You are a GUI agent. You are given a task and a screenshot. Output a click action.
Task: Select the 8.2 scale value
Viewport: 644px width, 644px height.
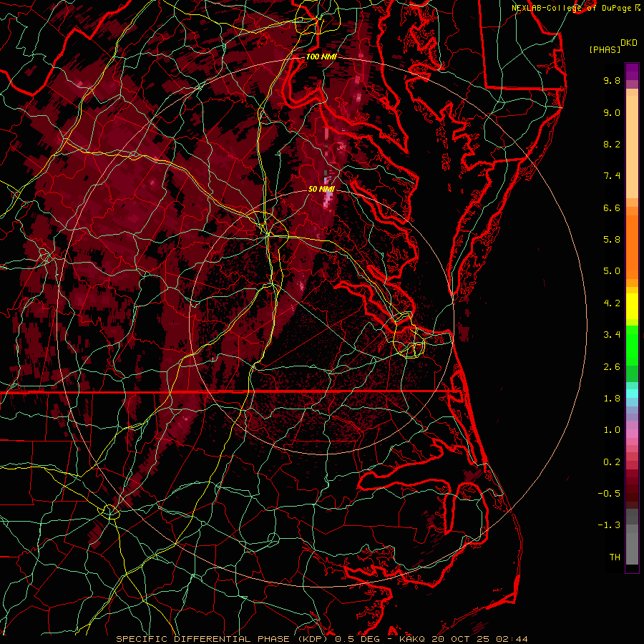(612, 144)
